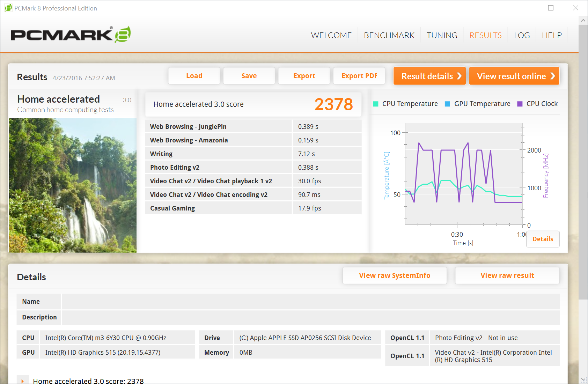Click the Apple SSD AP0256 drive value
This screenshot has width=588, height=384.
coord(305,338)
